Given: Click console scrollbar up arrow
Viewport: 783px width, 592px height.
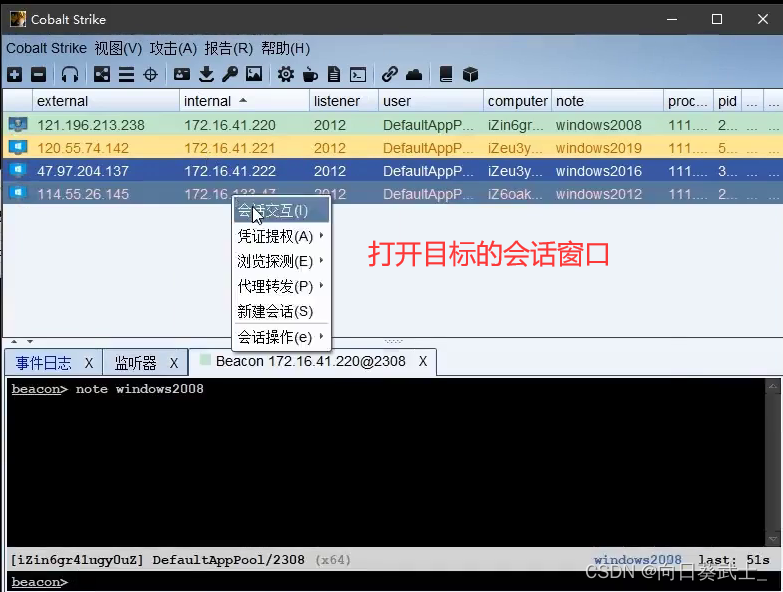Looking at the screenshot, I should 773,386.
